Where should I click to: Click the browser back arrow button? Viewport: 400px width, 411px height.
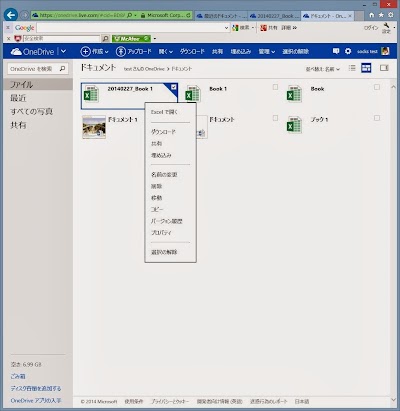[x=11, y=15]
